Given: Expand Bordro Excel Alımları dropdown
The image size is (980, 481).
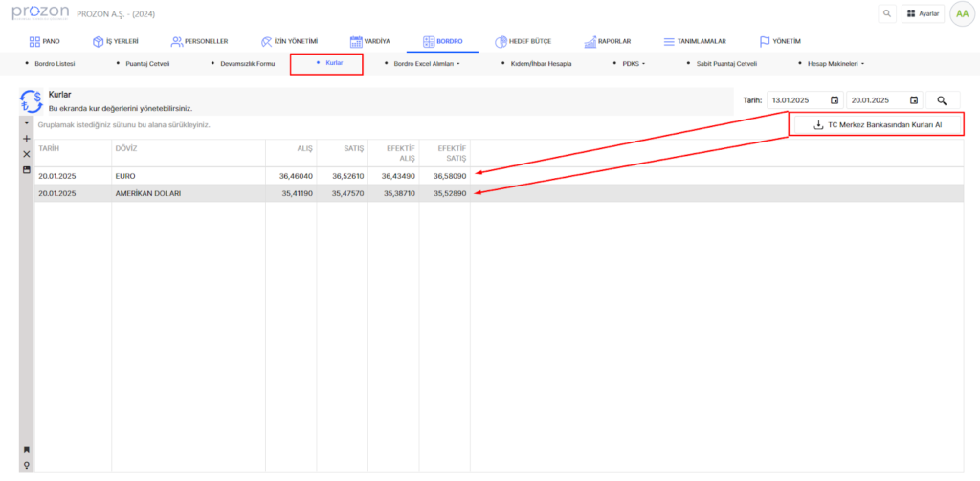Looking at the screenshot, I should click(427, 64).
